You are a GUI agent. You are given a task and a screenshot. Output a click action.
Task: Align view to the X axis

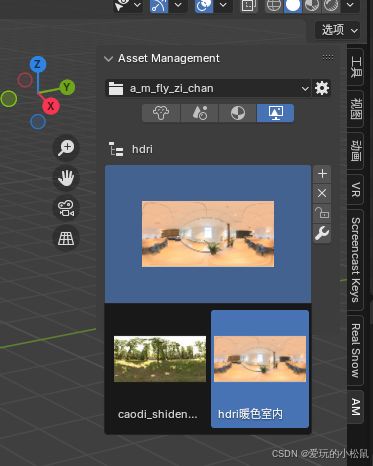[51, 106]
